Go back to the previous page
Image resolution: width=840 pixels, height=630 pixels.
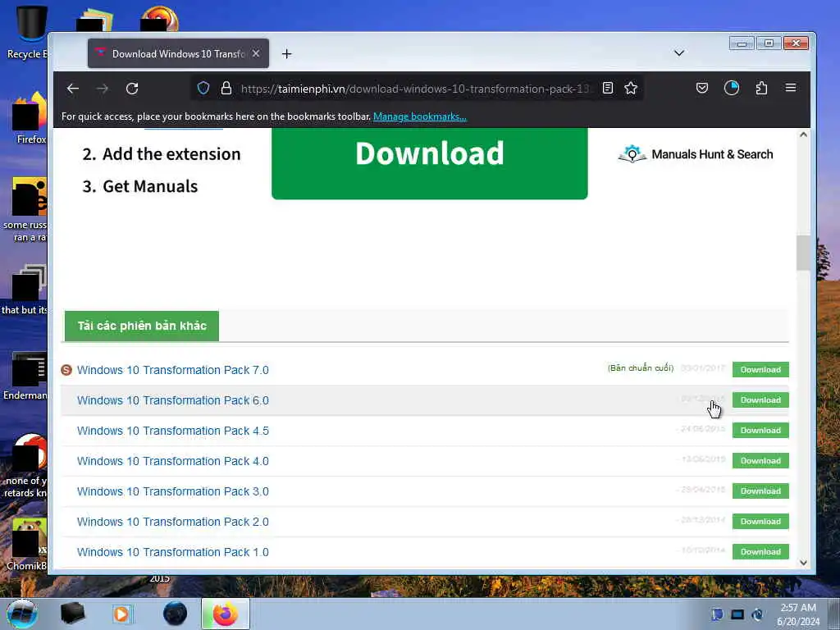pos(73,89)
